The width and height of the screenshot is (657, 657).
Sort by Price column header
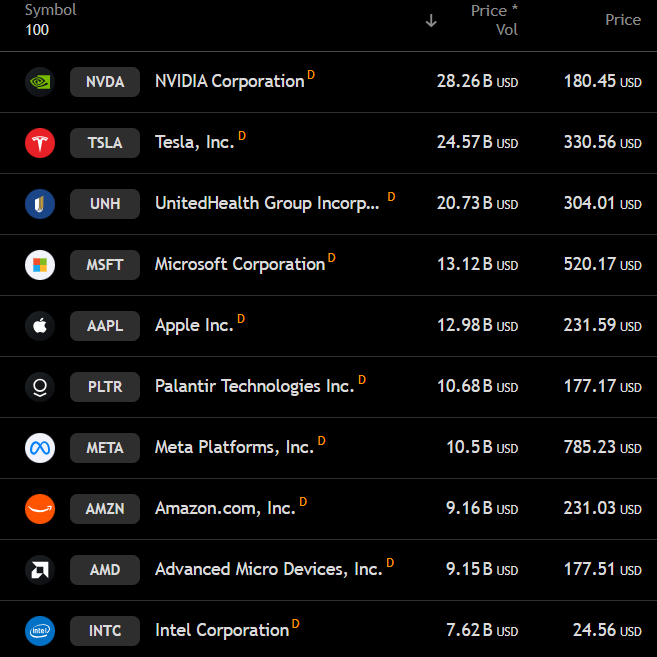[623, 20]
